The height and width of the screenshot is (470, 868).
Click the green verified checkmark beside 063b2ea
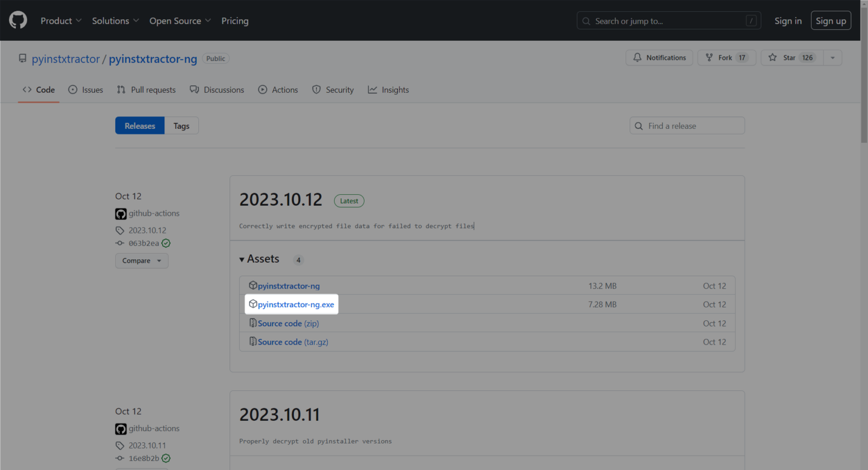pyautogui.click(x=166, y=243)
